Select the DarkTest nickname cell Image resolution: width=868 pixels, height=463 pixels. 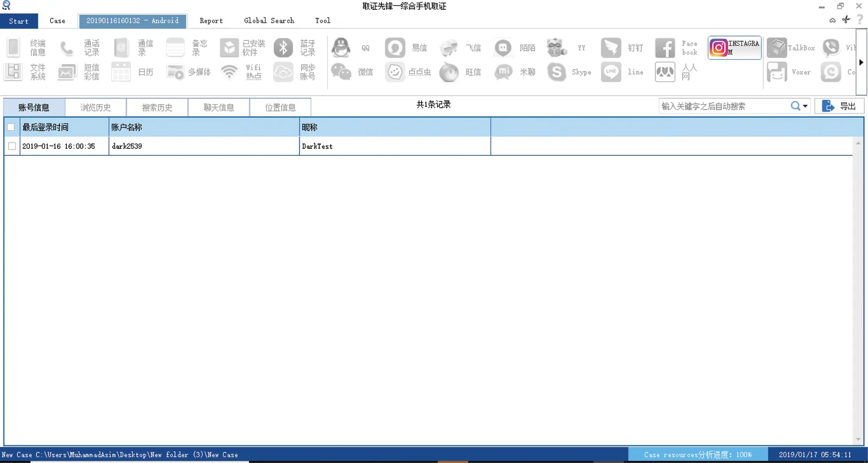[x=395, y=146]
